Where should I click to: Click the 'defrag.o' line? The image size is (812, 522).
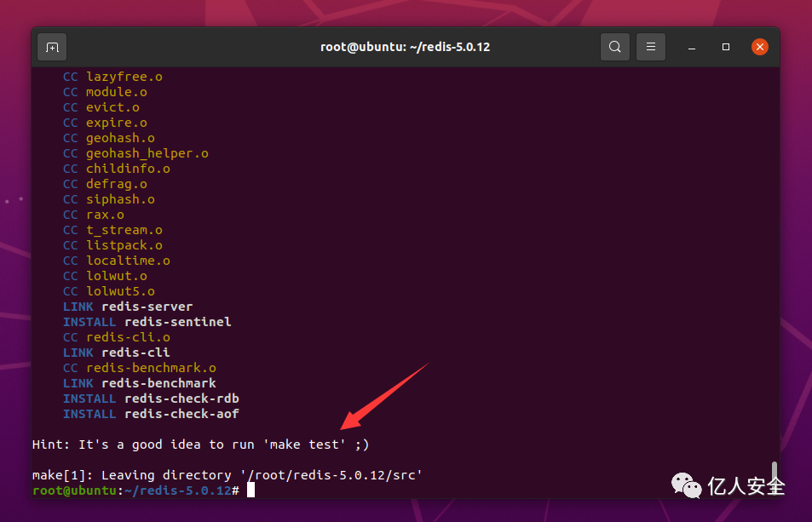105,184
